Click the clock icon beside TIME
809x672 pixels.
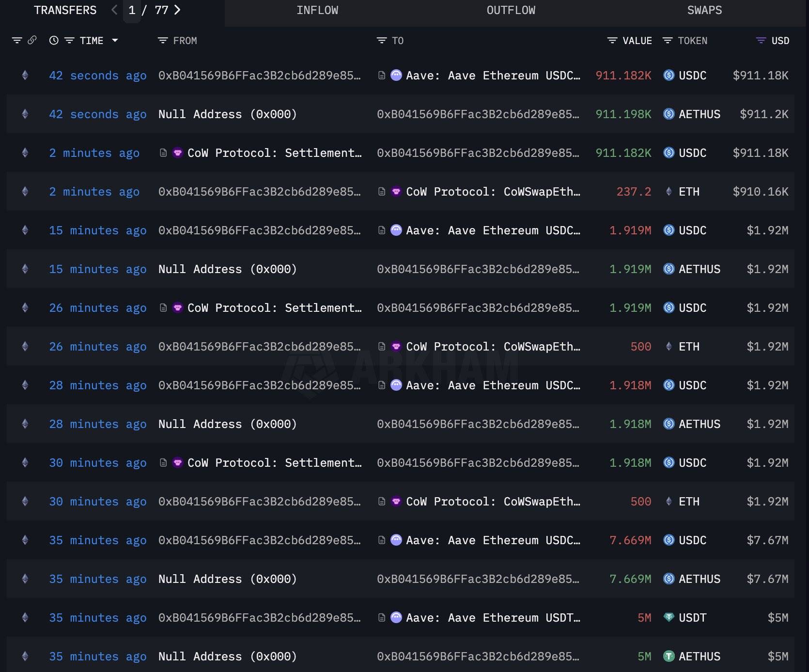[53, 40]
